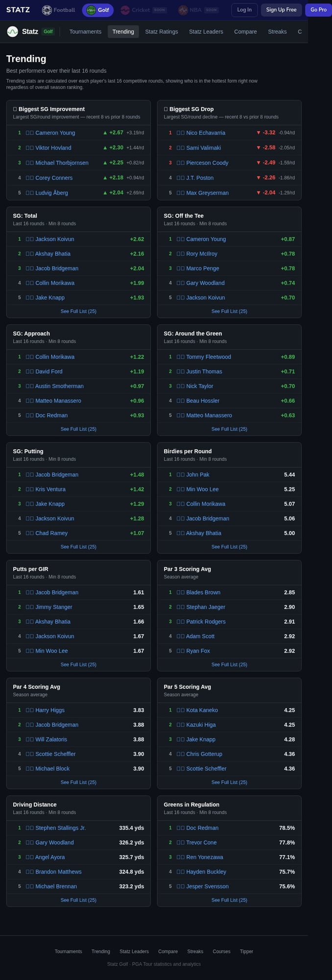Open the Statz Leaders tab
This screenshot has height=980, width=332.
pos(206,31)
